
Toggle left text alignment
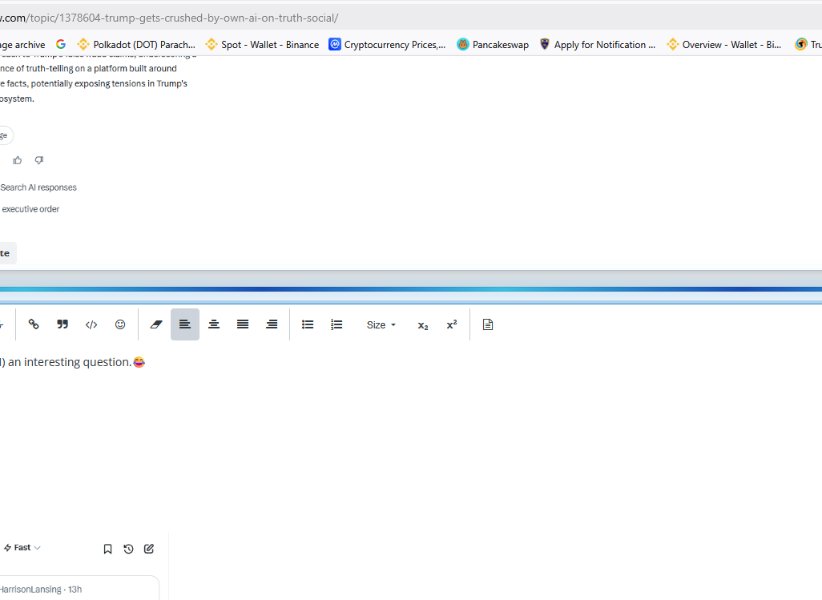tap(185, 325)
